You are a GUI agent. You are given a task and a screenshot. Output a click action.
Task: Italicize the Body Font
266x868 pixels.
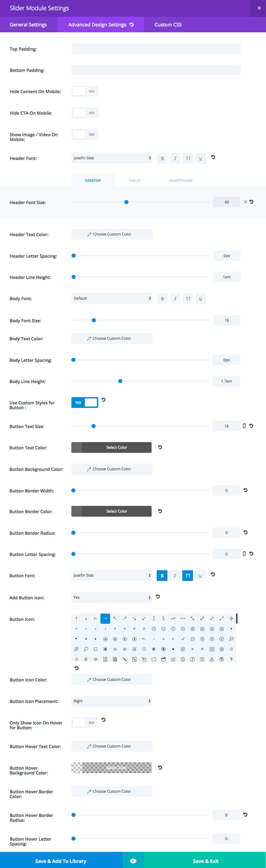(175, 299)
